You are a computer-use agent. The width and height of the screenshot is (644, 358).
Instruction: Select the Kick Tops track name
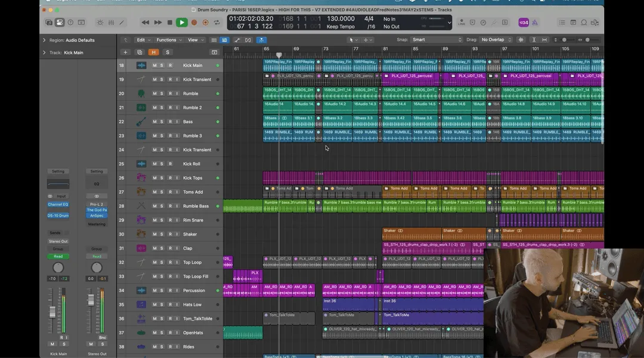(x=193, y=178)
